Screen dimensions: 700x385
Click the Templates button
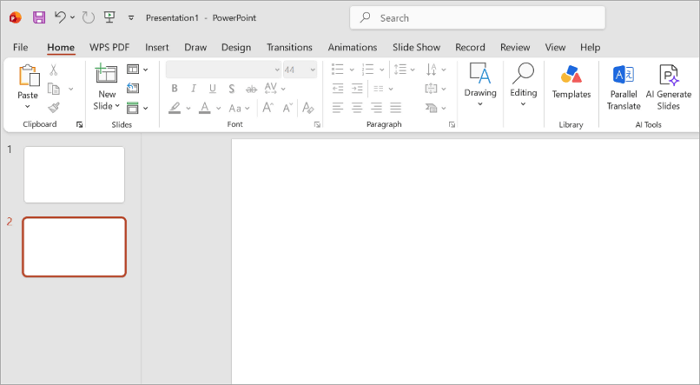pos(571,82)
